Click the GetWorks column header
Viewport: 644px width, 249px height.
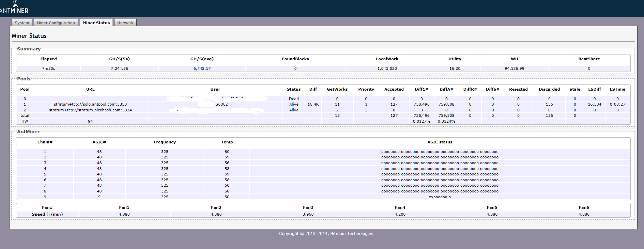pyautogui.click(x=337, y=89)
